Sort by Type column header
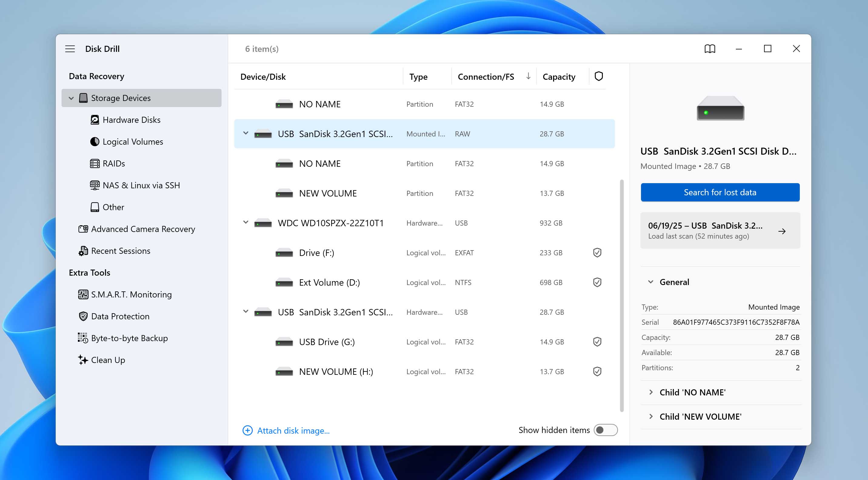Image resolution: width=868 pixels, height=480 pixels. tap(418, 77)
